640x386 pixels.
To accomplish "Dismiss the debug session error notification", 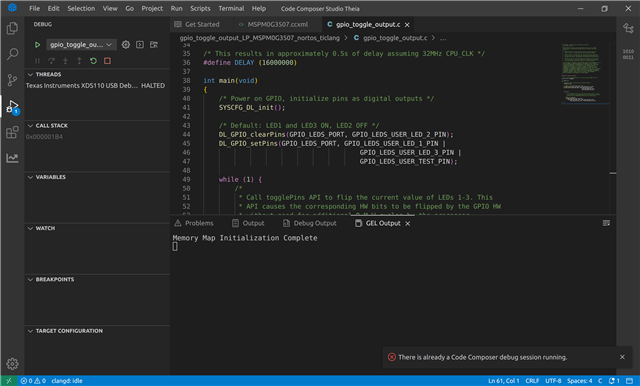I will (x=622, y=357).
